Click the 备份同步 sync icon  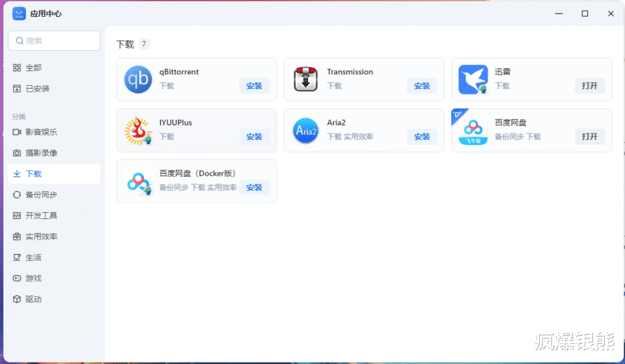tap(17, 195)
